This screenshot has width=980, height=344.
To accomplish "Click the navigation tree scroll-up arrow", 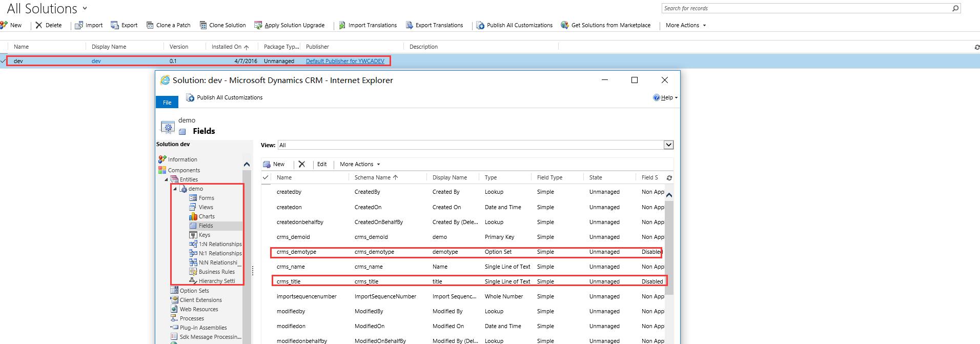I will tap(247, 165).
